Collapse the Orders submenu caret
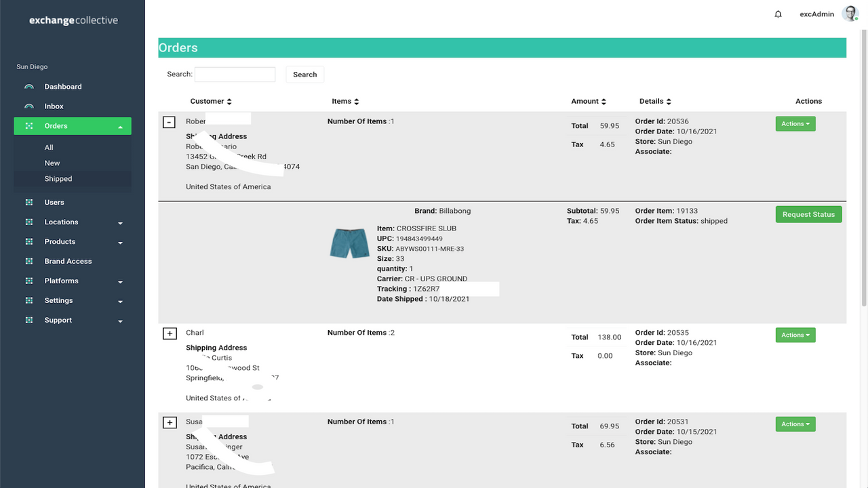Screen dimensions: 868x488 (120, 127)
